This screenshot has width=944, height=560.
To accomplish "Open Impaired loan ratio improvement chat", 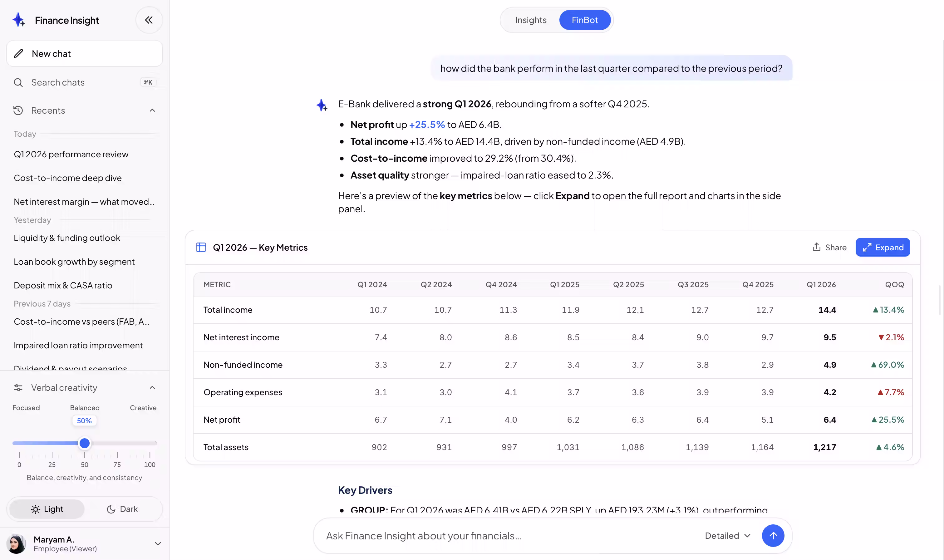I will 78,345.
